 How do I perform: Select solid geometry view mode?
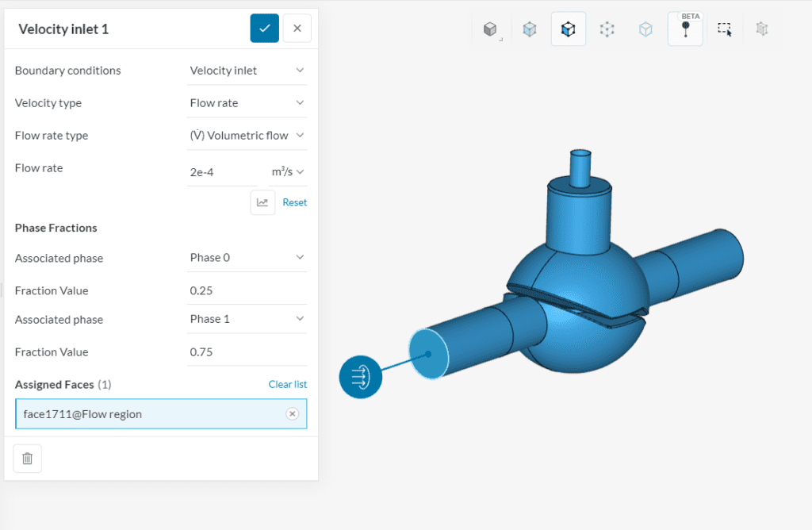[x=492, y=28]
